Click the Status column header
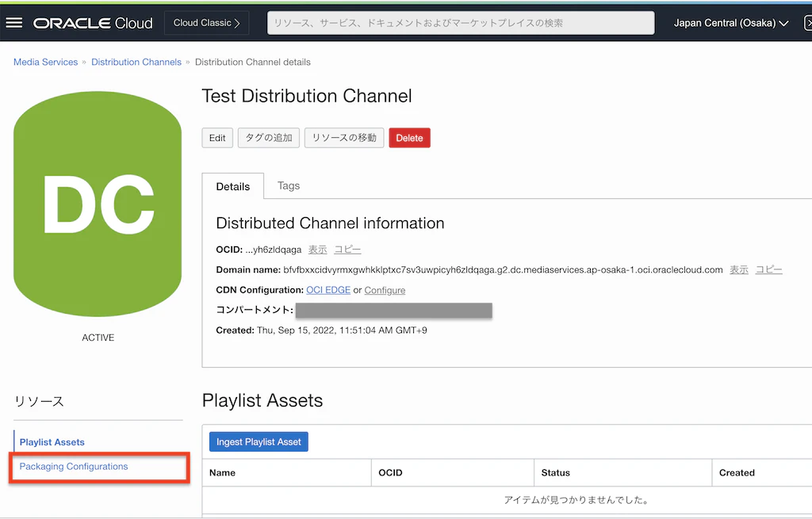 click(x=556, y=473)
